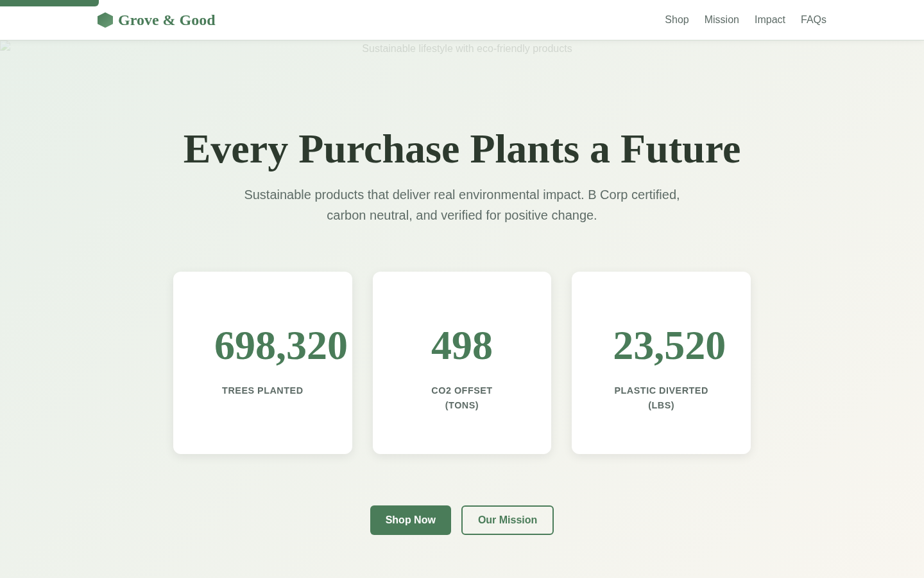The height and width of the screenshot is (578, 924).
Task: Select the Plastic Diverted (Lbs) card
Action: (661, 363)
